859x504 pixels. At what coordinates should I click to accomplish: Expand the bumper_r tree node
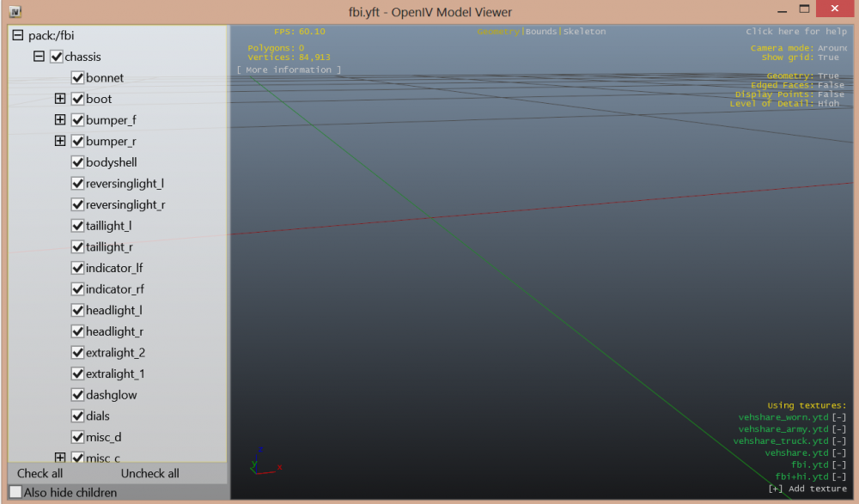point(59,141)
